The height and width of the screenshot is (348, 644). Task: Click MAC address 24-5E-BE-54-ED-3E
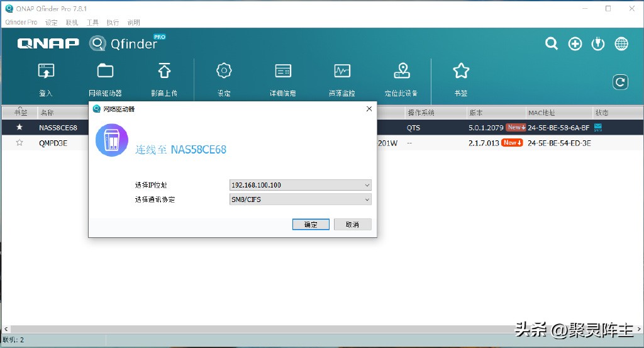pyautogui.click(x=559, y=143)
